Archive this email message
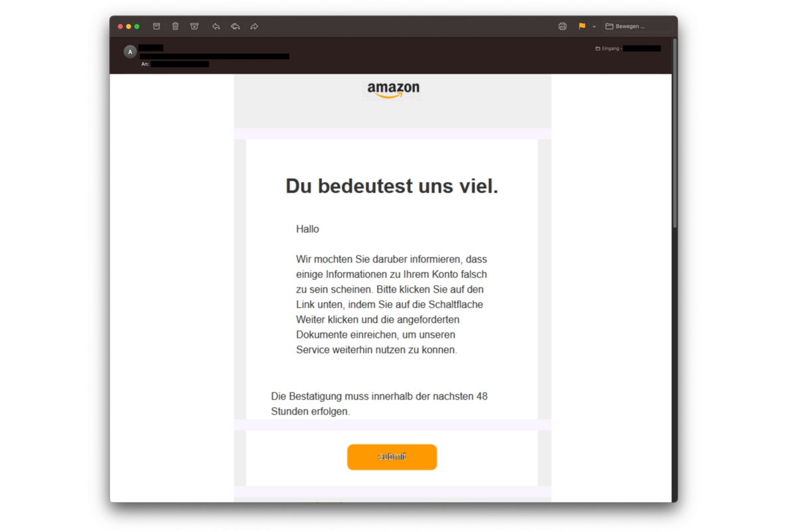The image size is (798, 532). [x=157, y=27]
